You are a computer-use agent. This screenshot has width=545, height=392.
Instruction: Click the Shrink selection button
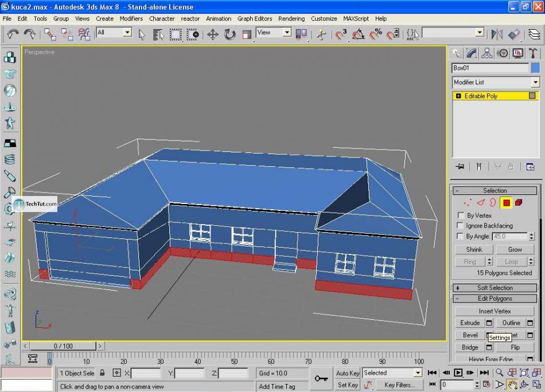coord(474,249)
